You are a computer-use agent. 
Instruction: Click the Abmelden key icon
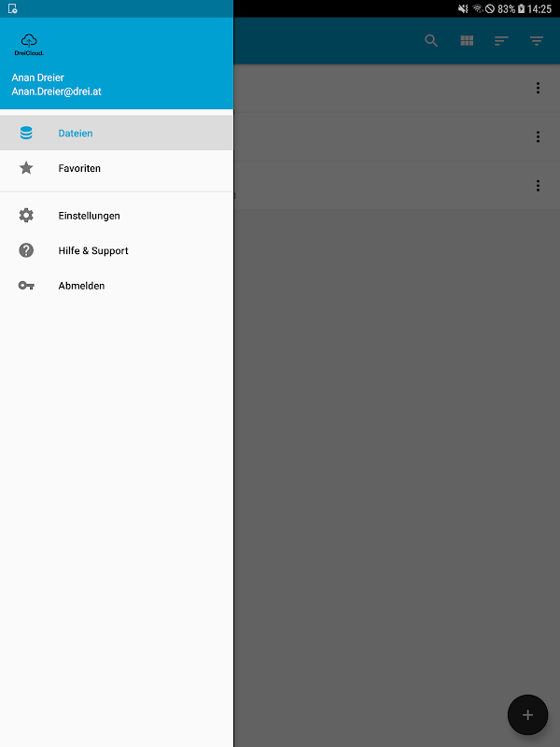(x=26, y=286)
